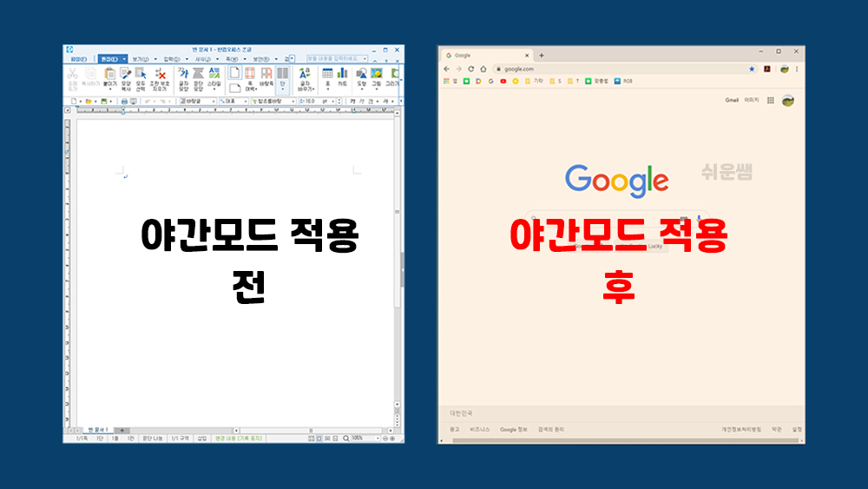Expand the columns (단) dropdown arrow
The height and width of the screenshot is (489, 868).
pos(282,89)
